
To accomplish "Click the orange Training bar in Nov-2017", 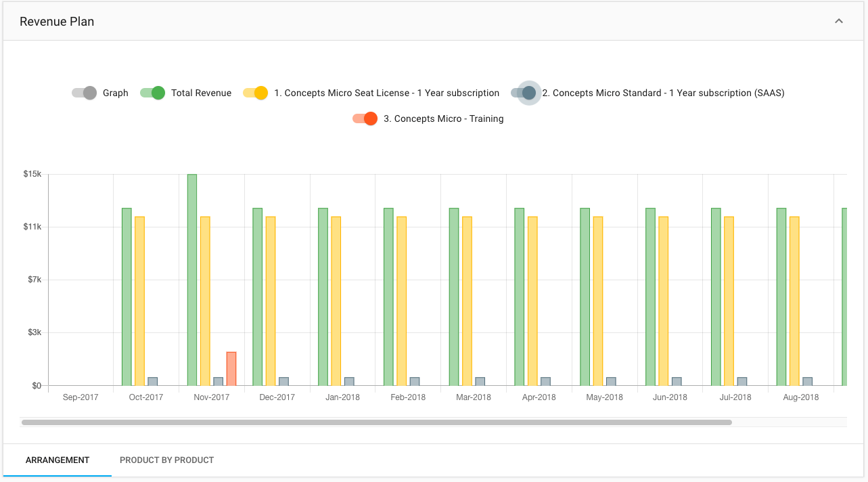I will point(231,369).
